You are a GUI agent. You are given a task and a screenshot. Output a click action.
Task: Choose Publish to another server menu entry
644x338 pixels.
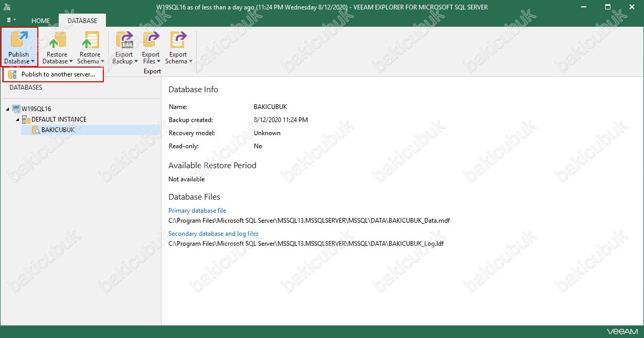click(53, 74)
